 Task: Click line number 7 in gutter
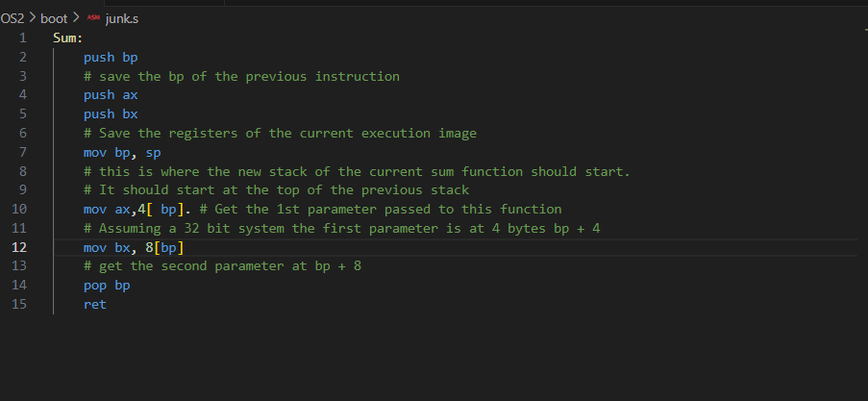(x=23, y=152)
